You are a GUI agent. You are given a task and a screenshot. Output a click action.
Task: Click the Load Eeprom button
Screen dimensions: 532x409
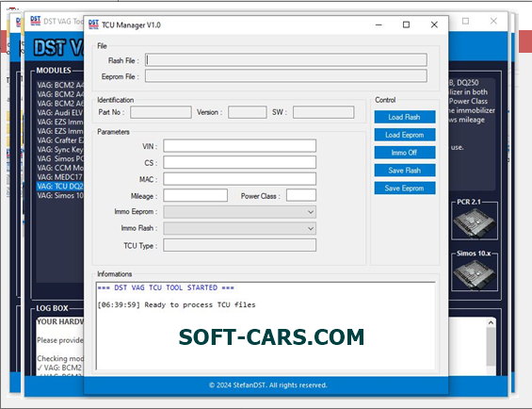405,135
